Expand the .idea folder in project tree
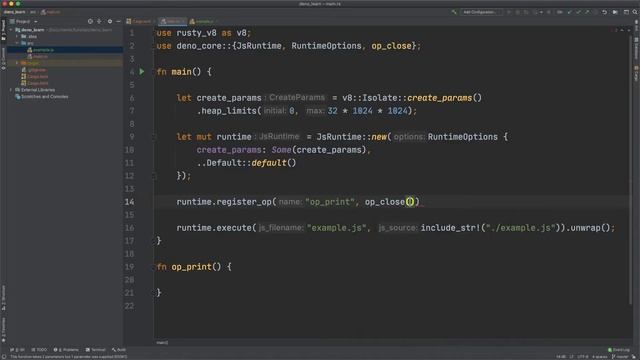 pos(17,36)
